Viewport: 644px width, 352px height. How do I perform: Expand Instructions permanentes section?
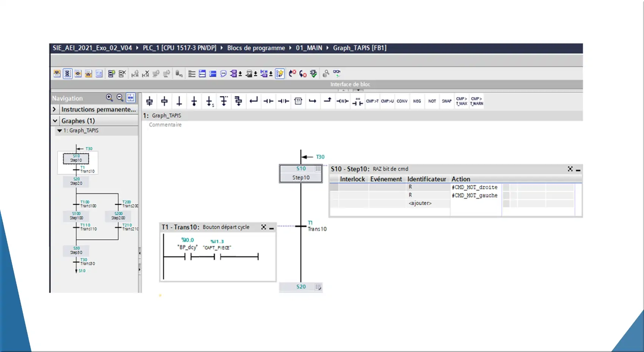pos(54,109)
